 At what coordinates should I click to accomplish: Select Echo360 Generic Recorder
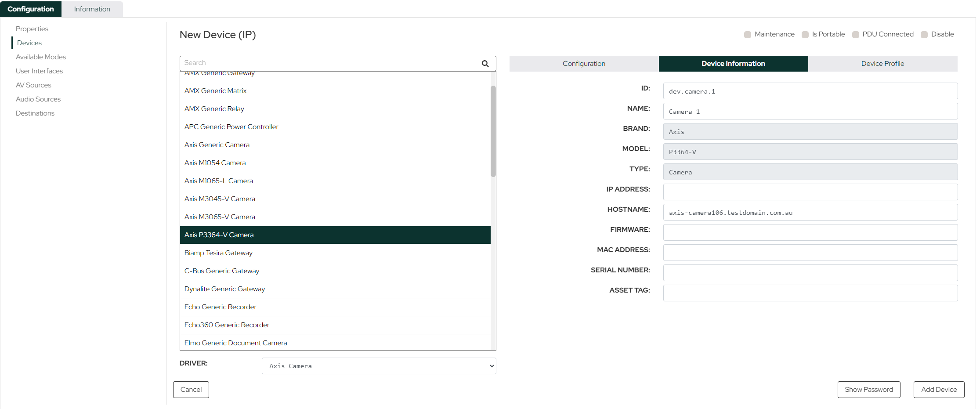point(335,325)
